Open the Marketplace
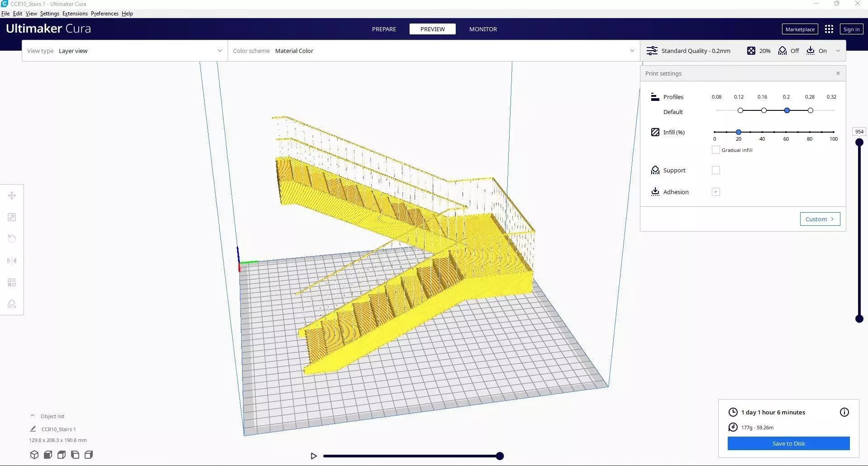This screenshot has width=868, height=466. click(x=800, y=29)
